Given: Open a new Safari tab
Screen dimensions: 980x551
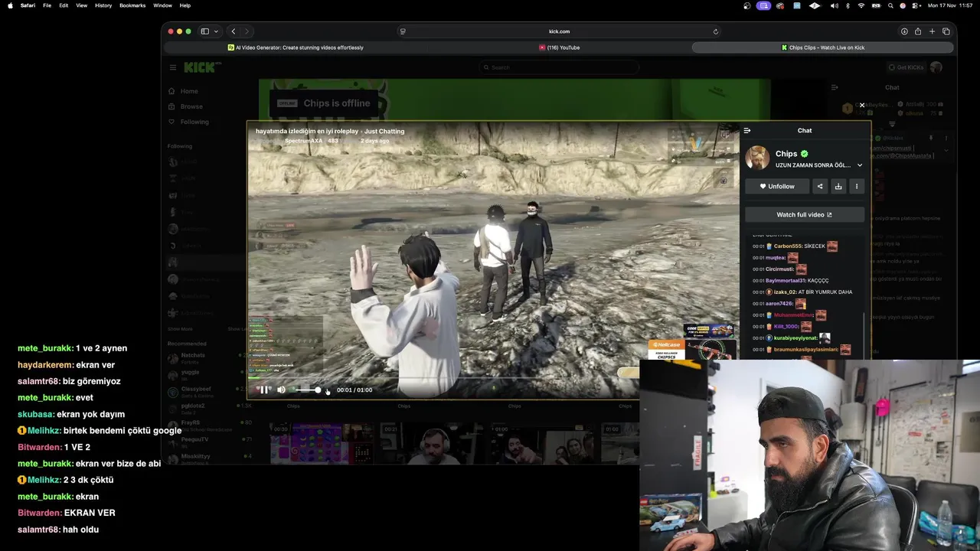Looking at the screenshot, I should point(932,31).
